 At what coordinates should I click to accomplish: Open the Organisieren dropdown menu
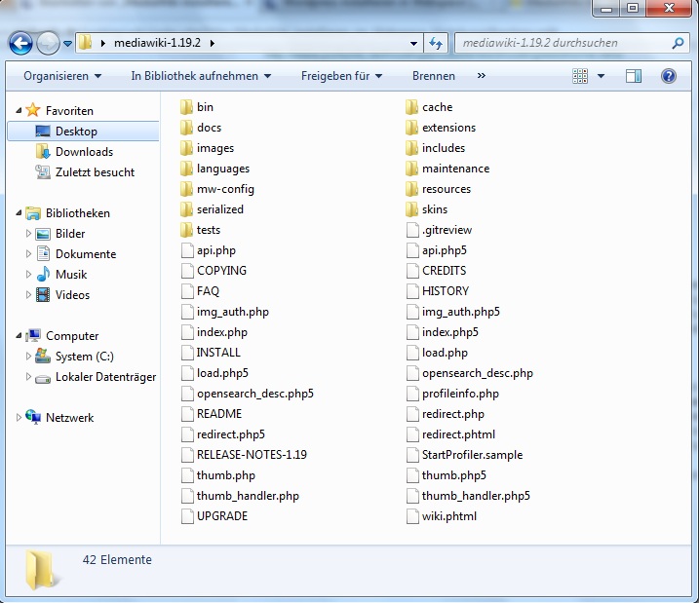pos(62,76)
